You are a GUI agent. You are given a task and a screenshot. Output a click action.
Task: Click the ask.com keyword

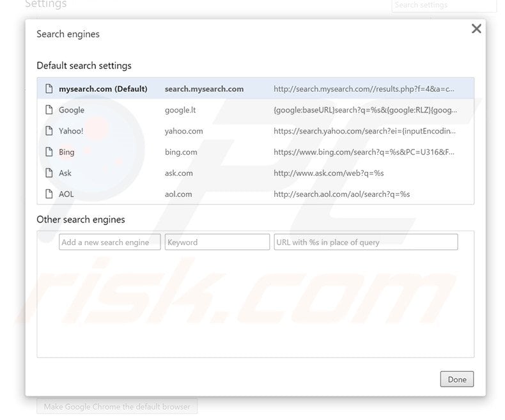coord(179,173)
